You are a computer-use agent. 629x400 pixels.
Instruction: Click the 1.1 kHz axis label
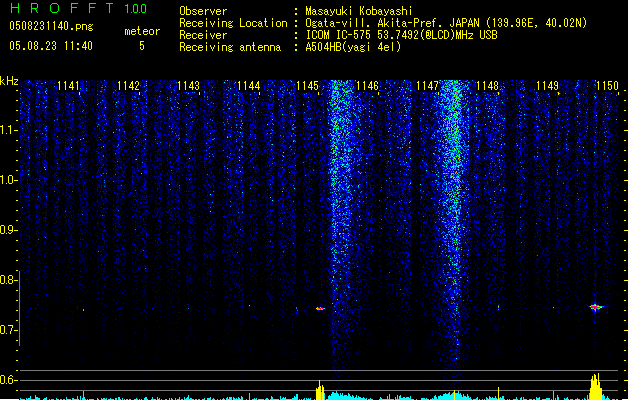pyautogui.click(x=8, y=130)
